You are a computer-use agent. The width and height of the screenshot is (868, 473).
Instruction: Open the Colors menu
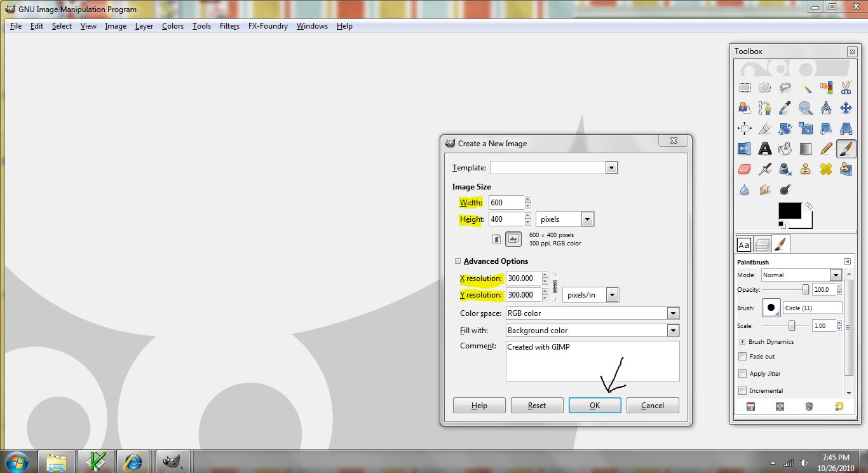173,26
